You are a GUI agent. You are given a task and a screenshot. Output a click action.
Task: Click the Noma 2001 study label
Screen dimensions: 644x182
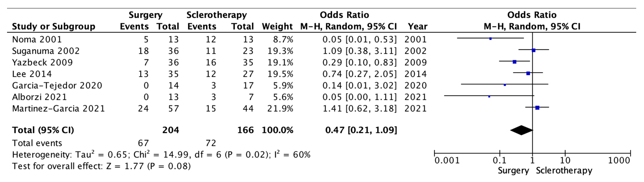tap(37, 39)
